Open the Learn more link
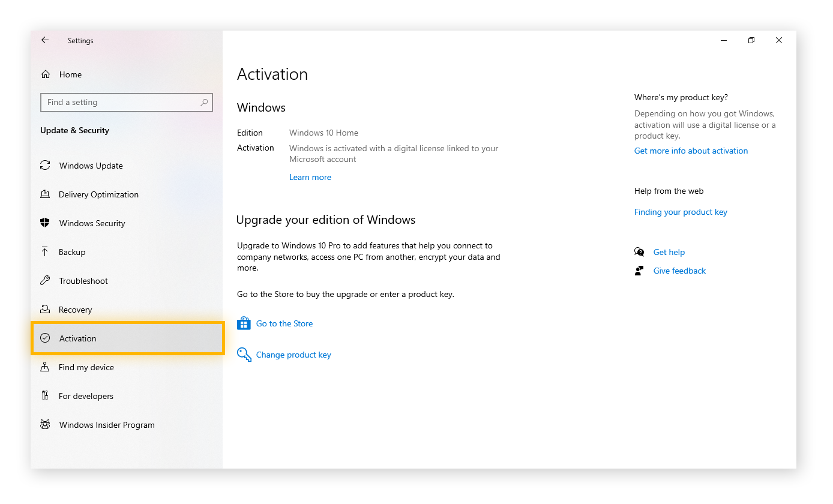Viewport: 833px width, 504px height. (310, 177)
